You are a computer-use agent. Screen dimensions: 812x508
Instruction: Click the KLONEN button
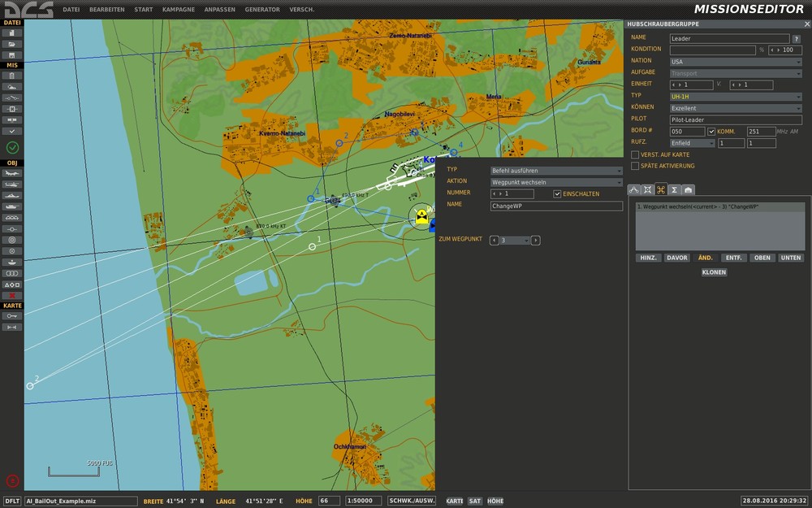[x=714, y=272]
